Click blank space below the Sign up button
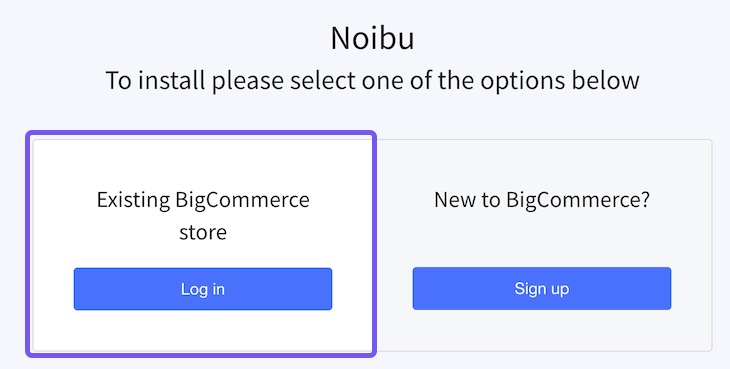 tap(541, 329)
